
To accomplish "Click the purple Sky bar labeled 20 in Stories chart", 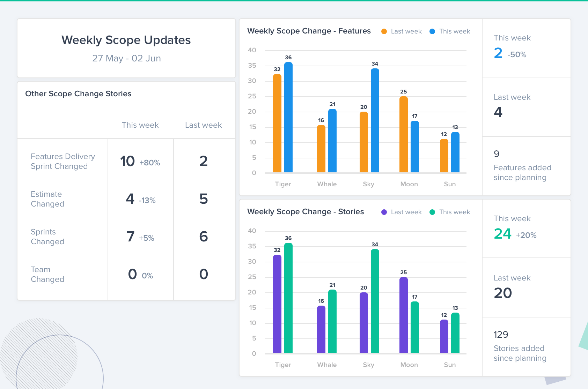I will click(x=364, y=323).
